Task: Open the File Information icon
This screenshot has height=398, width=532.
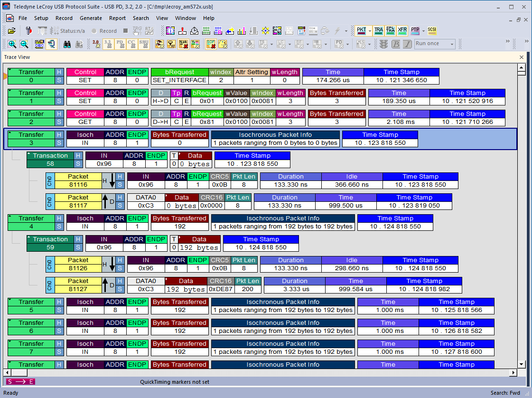Action: [x=170, y=31]
